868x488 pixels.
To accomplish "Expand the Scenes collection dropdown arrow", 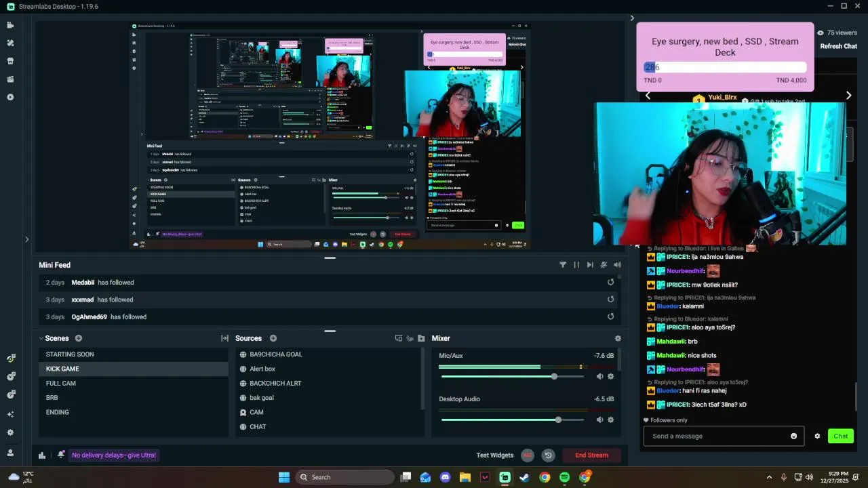I will click(41, 338).
